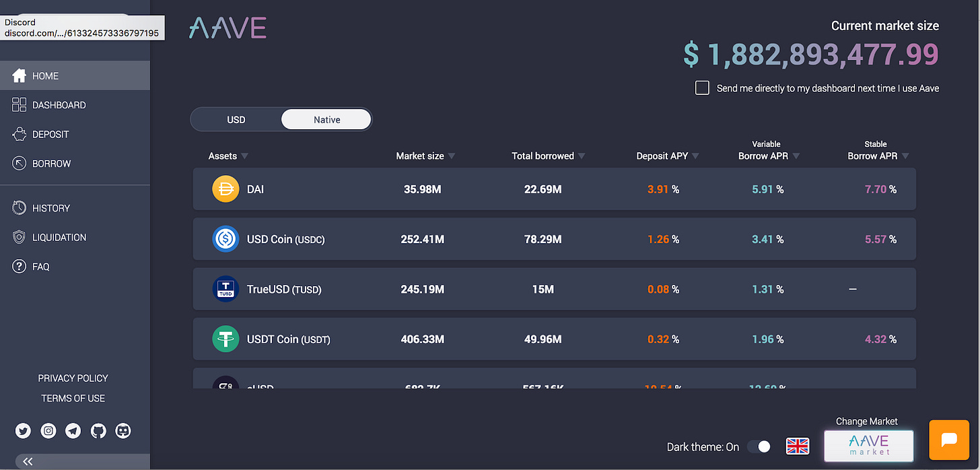Screen dimensions: 980x470
Task: Open the TrueUSD (TUSD) row name
Action: tap(284, 289)
